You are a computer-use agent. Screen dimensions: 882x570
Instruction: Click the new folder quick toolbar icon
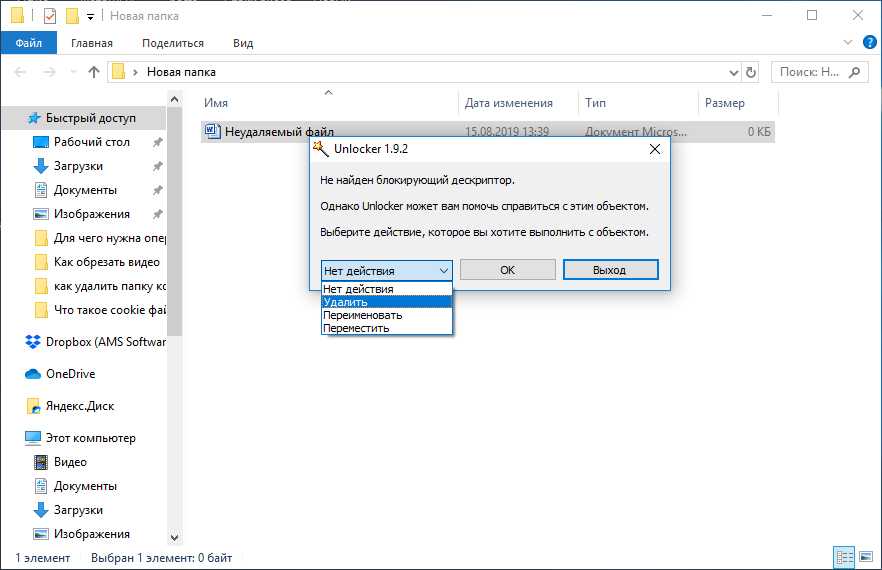[72, 16]
